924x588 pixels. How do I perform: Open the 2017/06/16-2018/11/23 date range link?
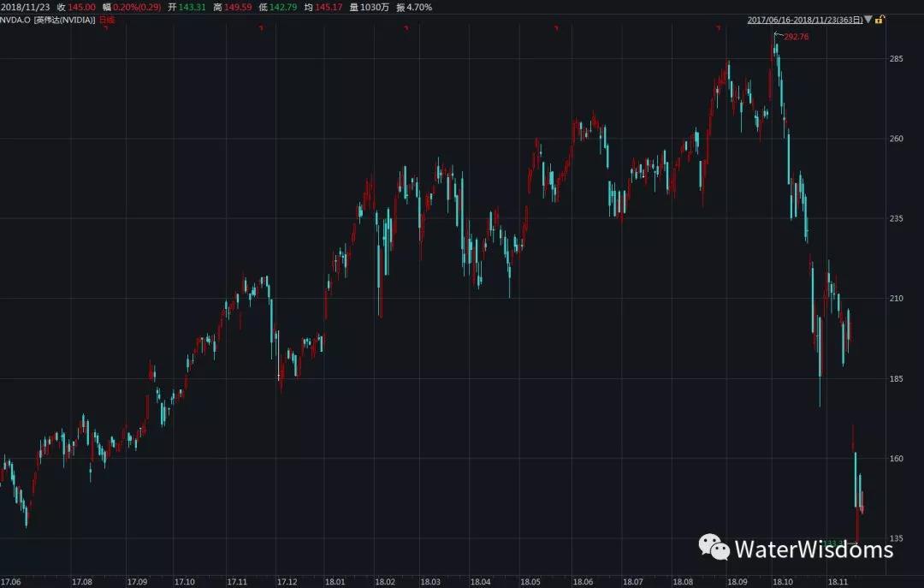[x=805, y=20]
